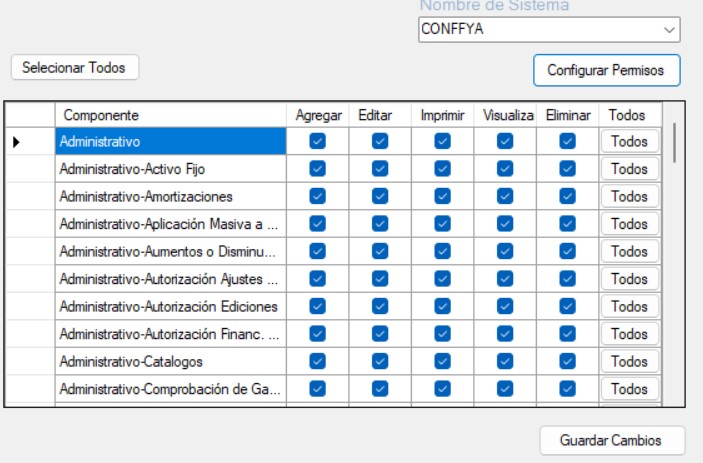Screen dimensions: 703x463
Task: Toggle Agregar for Administrativo-Comprobación de Ga... row
Action: tap(317, 389)
